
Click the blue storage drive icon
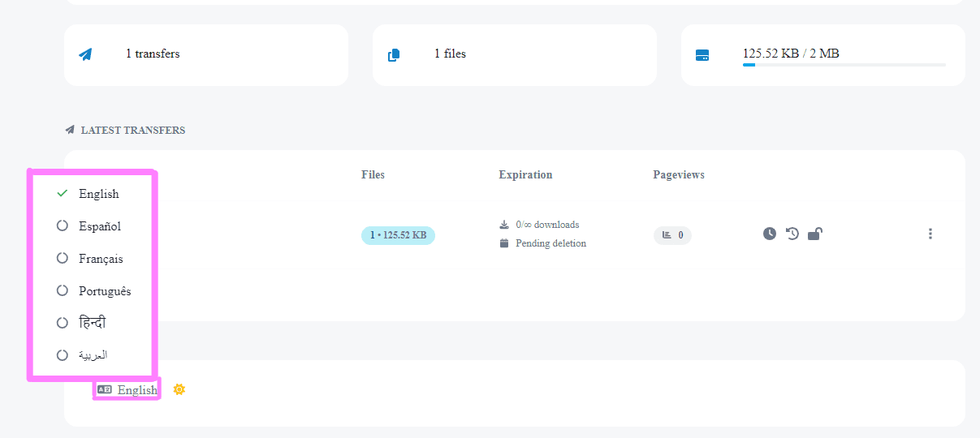(702, 55)
